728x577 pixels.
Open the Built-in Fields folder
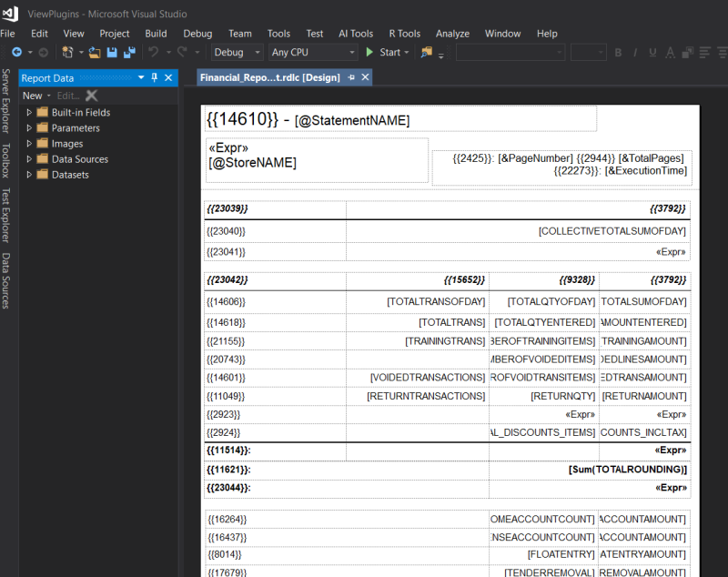(x=75, y=112)
